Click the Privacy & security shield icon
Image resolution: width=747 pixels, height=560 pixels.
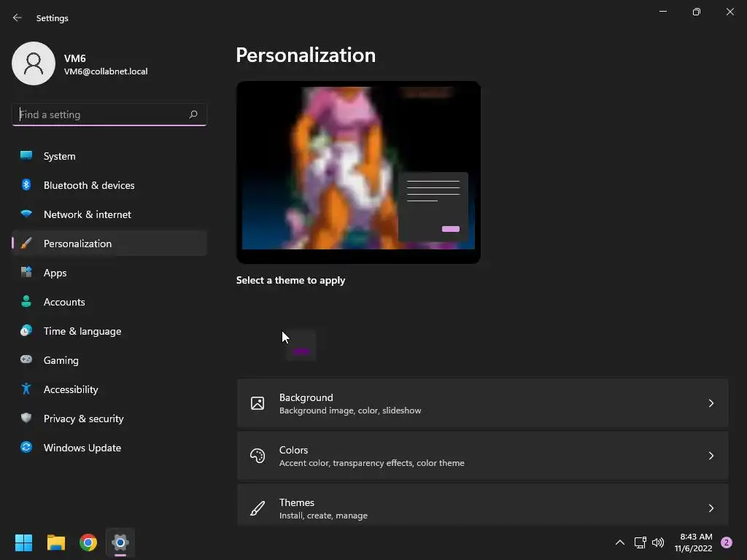pyautogui.click(x=26, y=418)
